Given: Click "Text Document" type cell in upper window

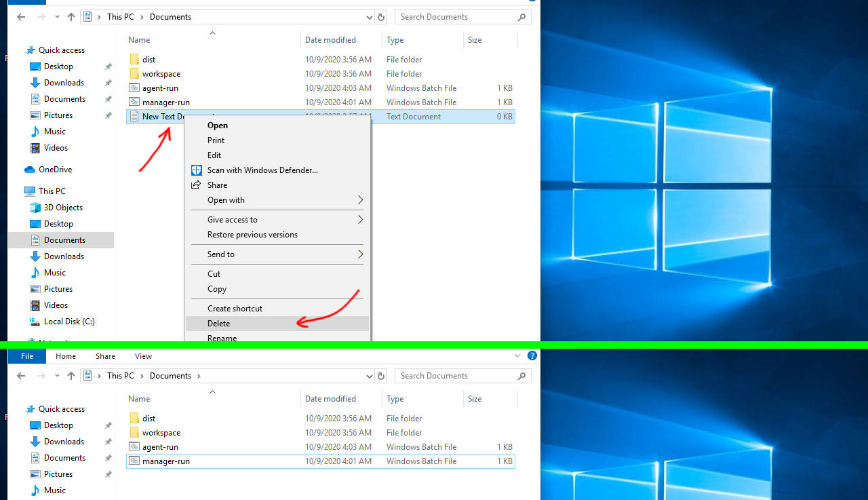Looking at the screenshot, I should pos(414,117).
